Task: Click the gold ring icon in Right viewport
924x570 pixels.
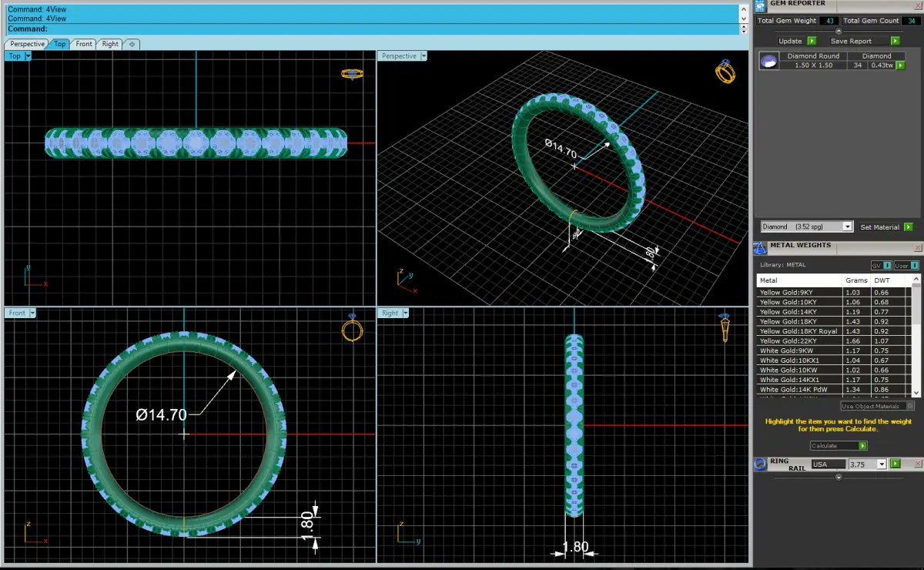Action: tap(725, 328)
